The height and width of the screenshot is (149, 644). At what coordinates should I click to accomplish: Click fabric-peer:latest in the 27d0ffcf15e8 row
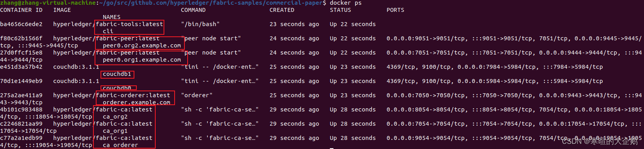(x=128, y=53)
